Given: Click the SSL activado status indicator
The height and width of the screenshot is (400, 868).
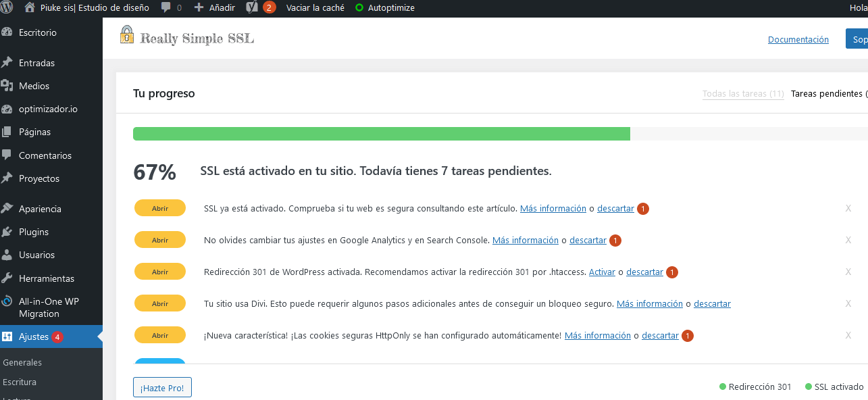Looking at the screenshot, I should point(834,386).
